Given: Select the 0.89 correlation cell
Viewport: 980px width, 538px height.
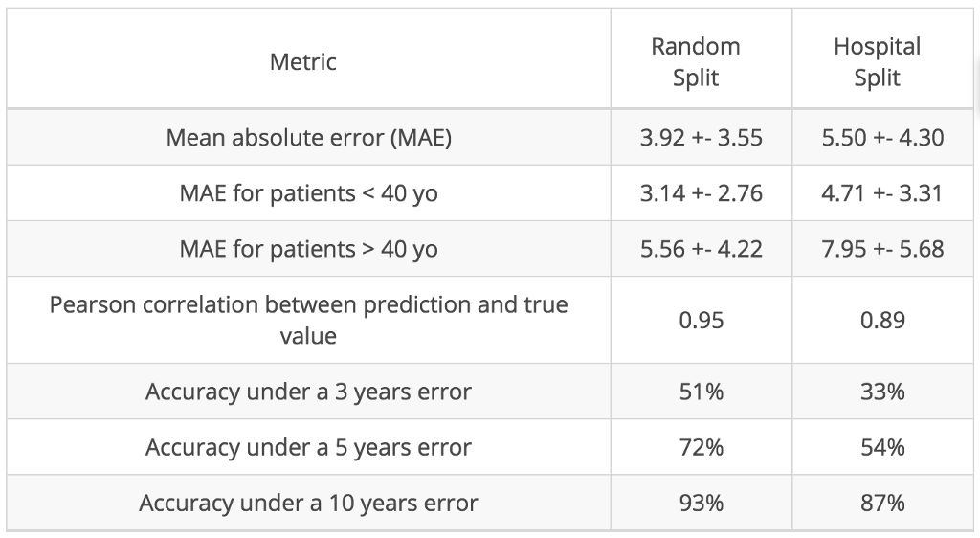Looking at the screenshot, I should click(882, 320).
